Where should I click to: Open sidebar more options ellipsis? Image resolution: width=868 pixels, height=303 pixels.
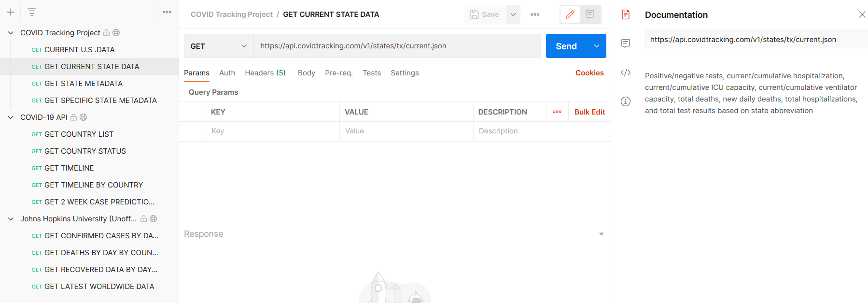167,12
